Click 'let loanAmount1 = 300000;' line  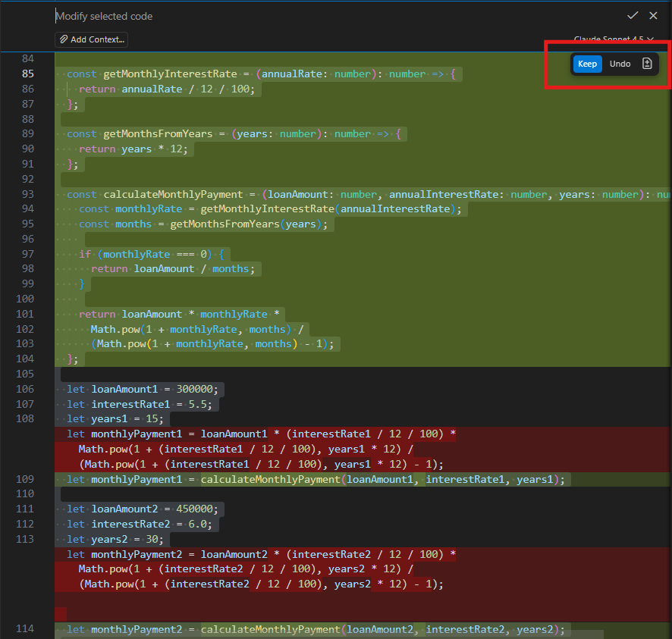143,390
